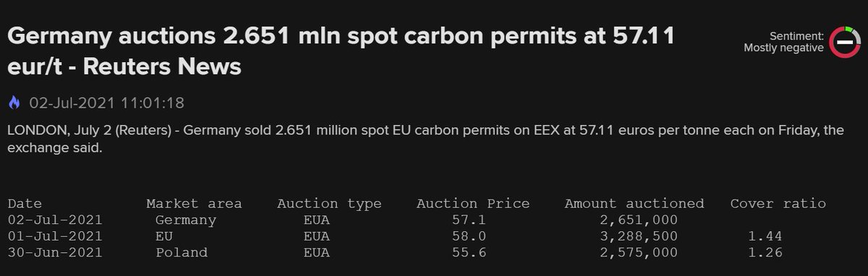Select the 01-Jul-2021 table row date
Image resolution: width=868 pixels, height=276 pixels.
pyautogui.click(x=55, y=236)
